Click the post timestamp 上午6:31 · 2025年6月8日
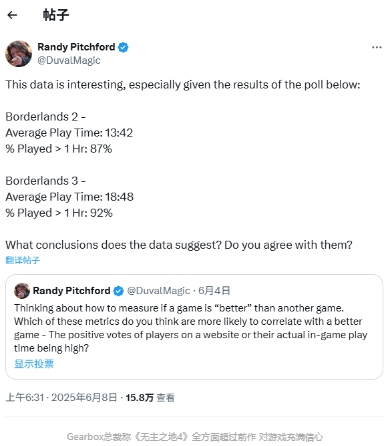The image size is (391, 446). [x=61, y=397]
